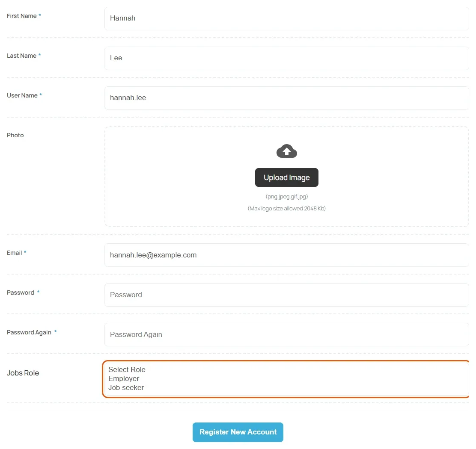476x449 pixels.
Task: Click the Photo label
Action: pyautogui.click(x=15, y=135)
